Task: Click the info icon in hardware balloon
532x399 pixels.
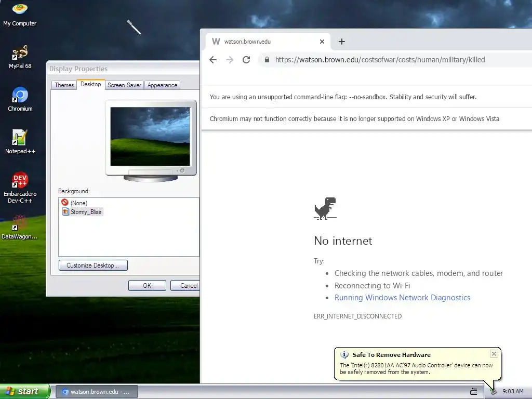Action: pos(344,355)
